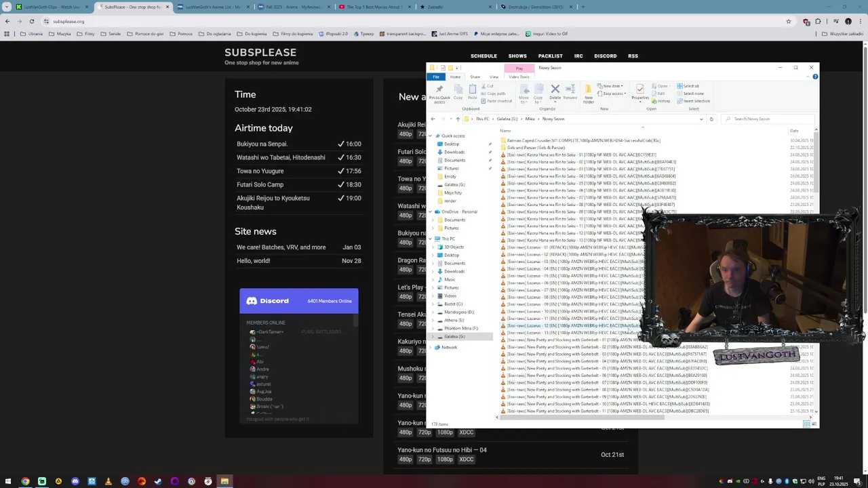868x488 pixels.
Task: Open Just Anime GIFS bookmark
Action: pos(450,33)
